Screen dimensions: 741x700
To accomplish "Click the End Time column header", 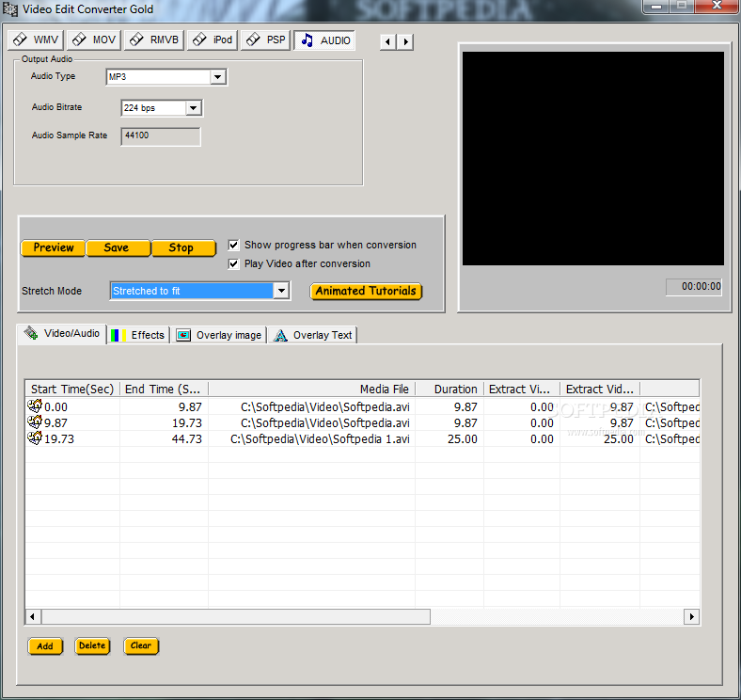I will [x=164, y=389].
